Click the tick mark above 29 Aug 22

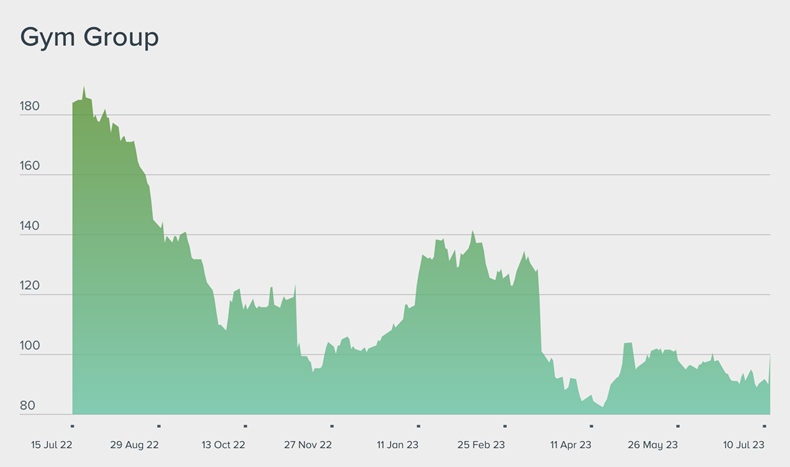158,426
